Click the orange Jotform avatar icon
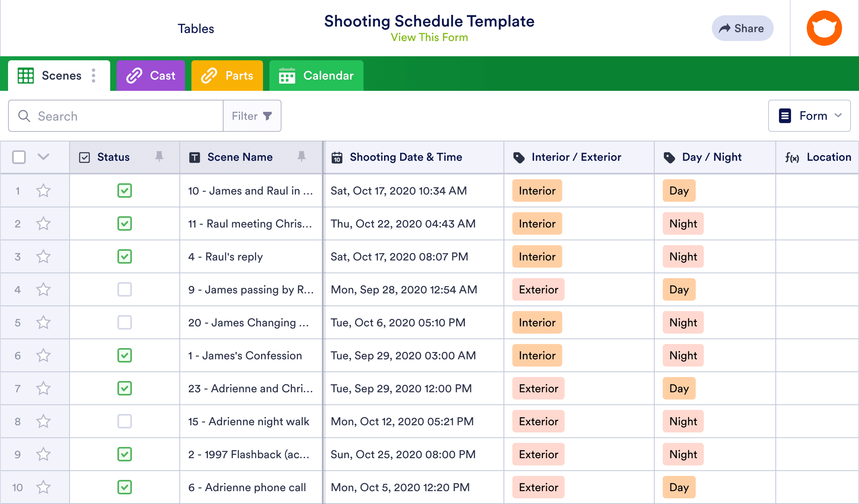Screen dimensions: 859x504 824,28
